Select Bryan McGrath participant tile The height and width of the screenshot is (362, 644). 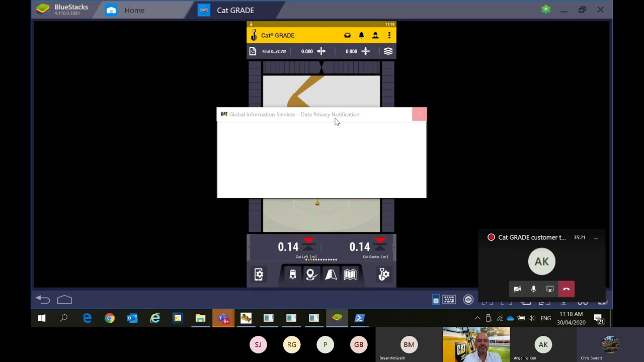[x=409, y=345]
